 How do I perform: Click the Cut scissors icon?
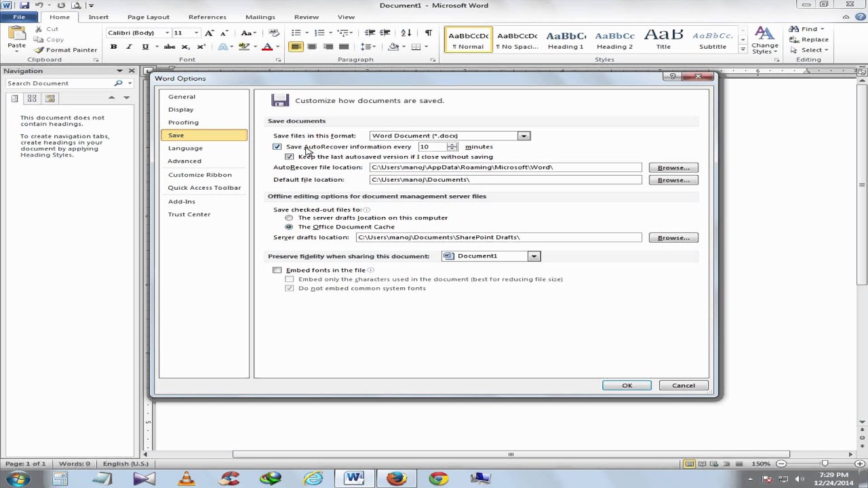[x=37, y=29]
